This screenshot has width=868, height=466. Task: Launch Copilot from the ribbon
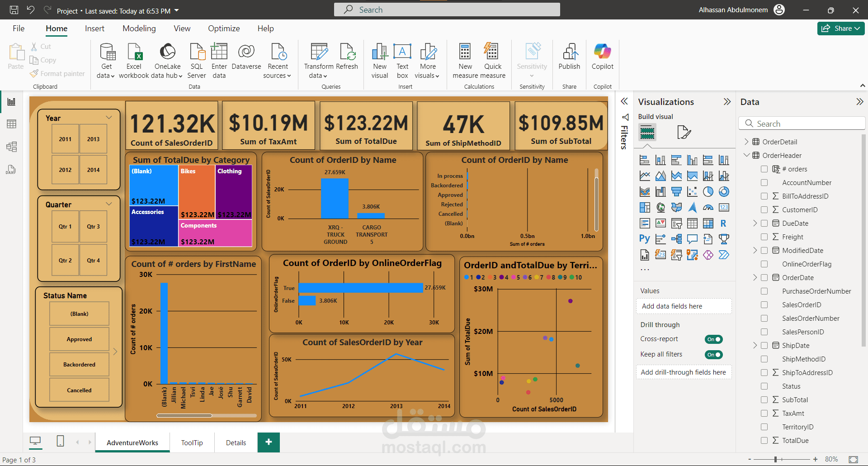[602, 59]
